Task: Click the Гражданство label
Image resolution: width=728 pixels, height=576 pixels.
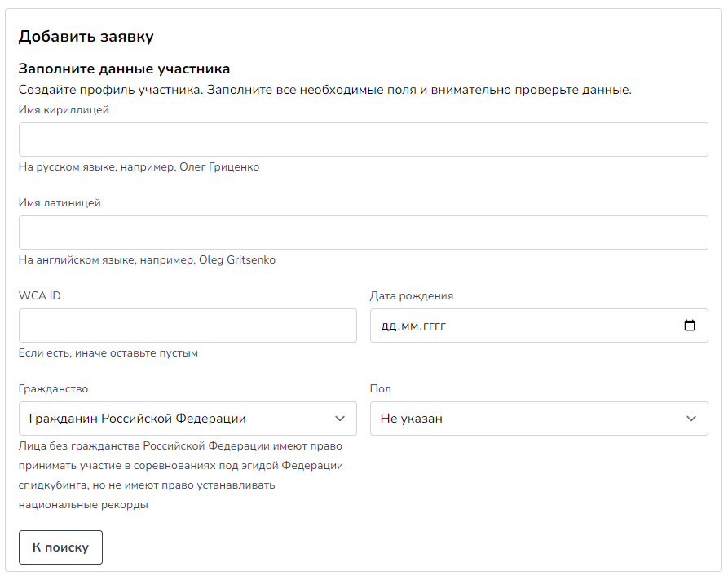Action: (x=53, y=389)
